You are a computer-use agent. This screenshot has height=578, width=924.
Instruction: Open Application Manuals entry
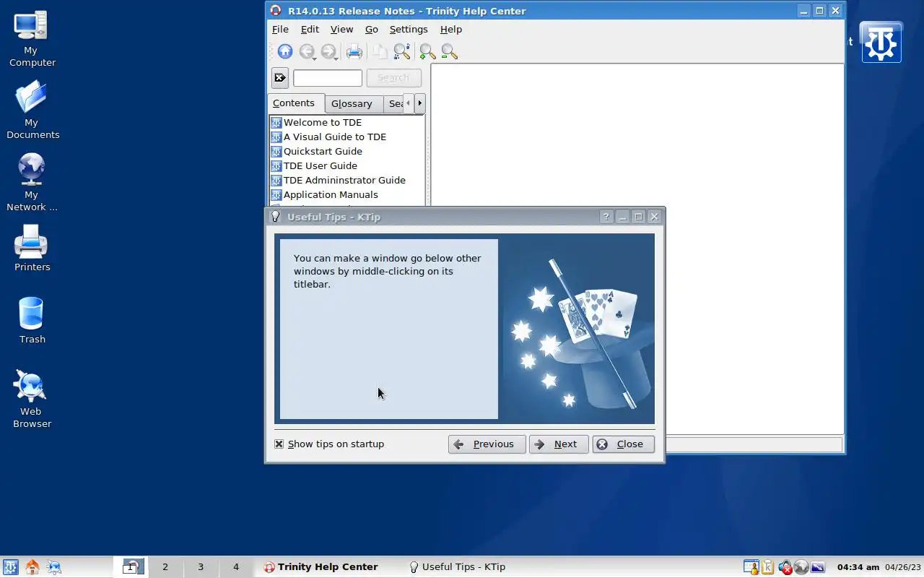click(331, 194)
